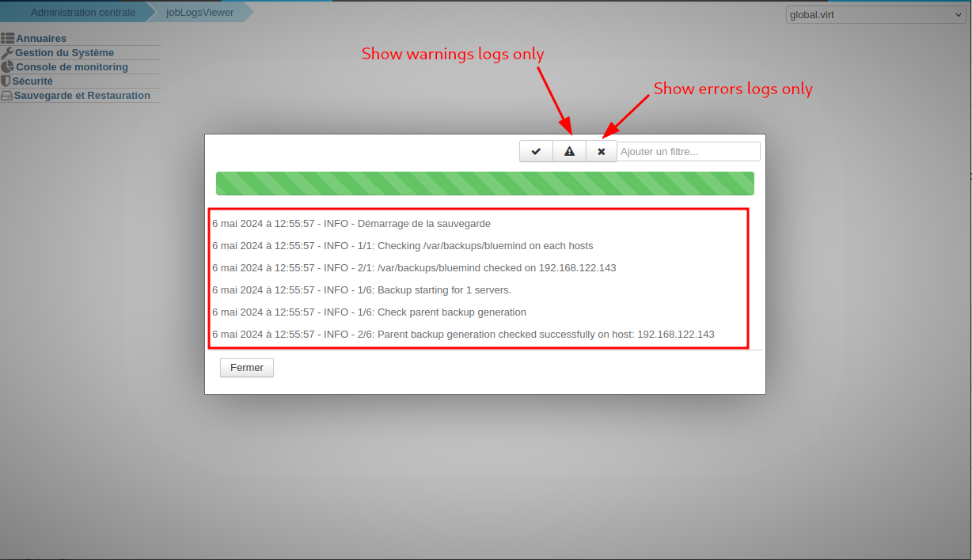972x560 pixels.
Task: Select the 'Check parent backup generation' log line
Action: (x=369, y=312)
